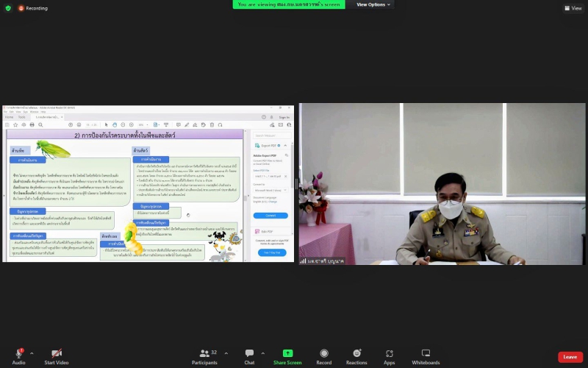Click the speaker's video thumbnail
Viewport: 588px width, 368px height.
pyautogui.click(x=442, y=184)
